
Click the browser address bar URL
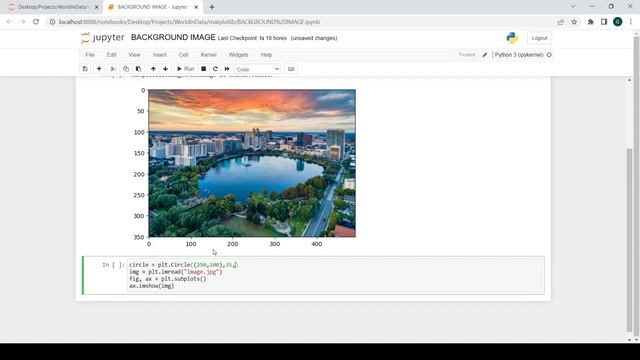(x=189, y=22)
